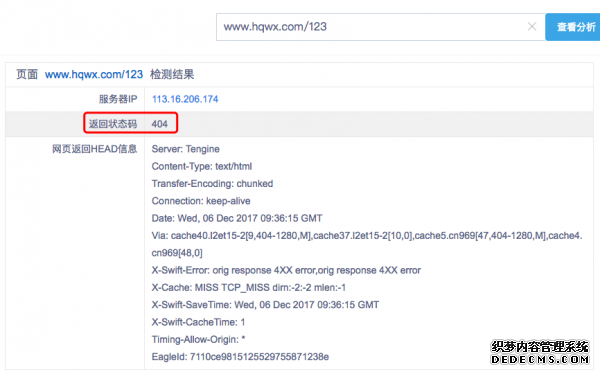Open the www.hqwx.com/123 page link
Image resolution: width=600 pixels, height=374 pixels.
(94, 74)
